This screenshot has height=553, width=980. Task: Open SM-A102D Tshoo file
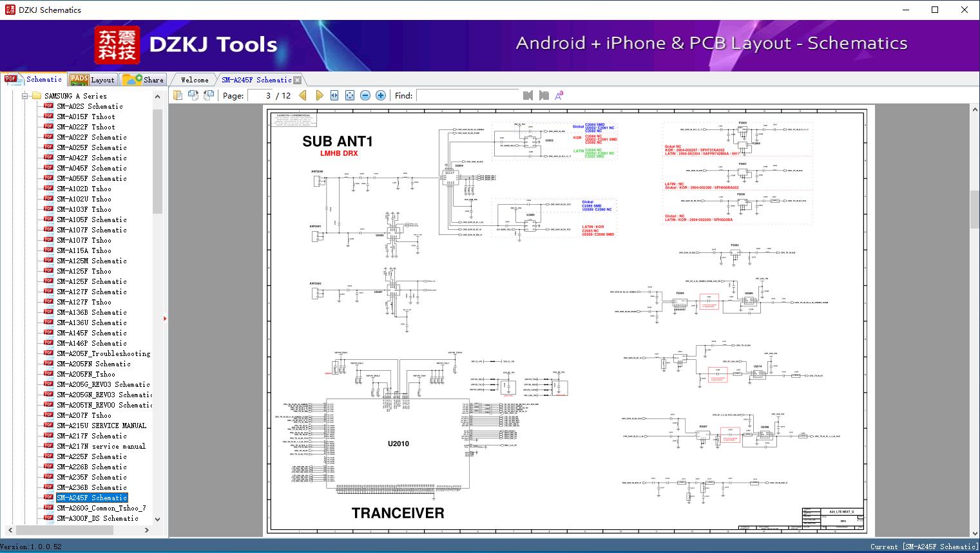point(84,189)
